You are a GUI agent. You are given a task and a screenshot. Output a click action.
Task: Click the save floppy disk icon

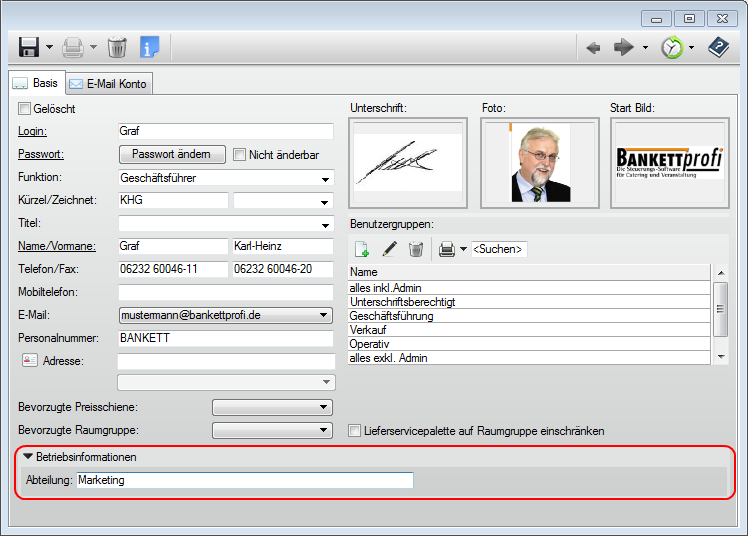tap(28, 47)
